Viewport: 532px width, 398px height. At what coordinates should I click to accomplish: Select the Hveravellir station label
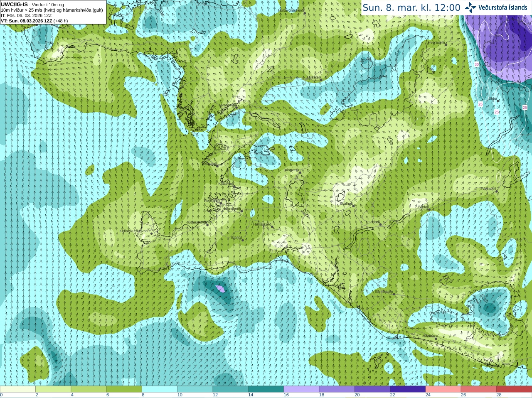point(436,42)
